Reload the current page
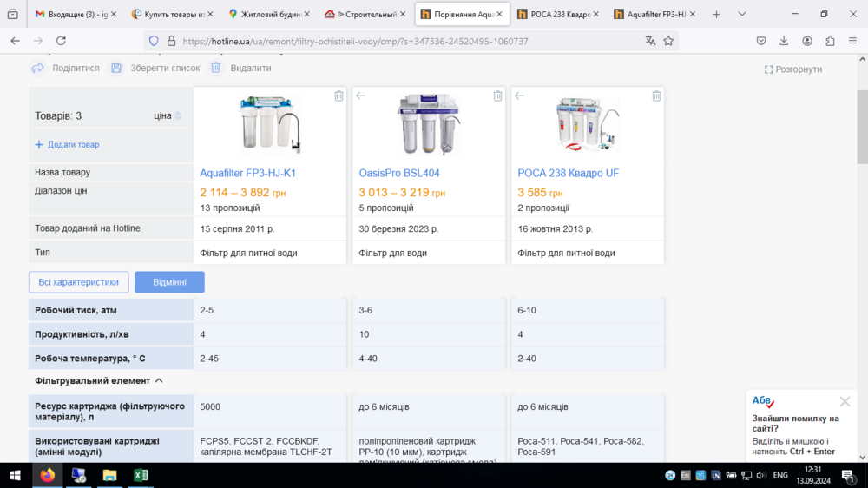Viewport: 868px width, 488px height. (61, 41)
